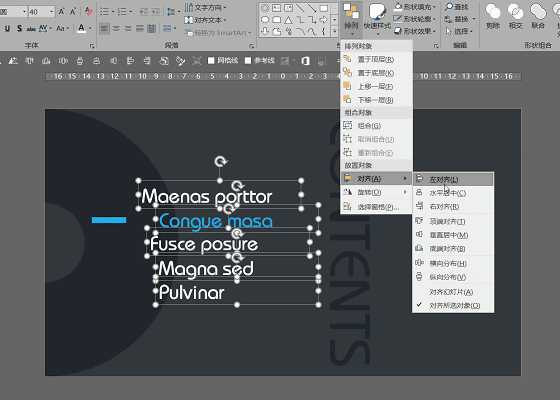Toggle the 参考线 guides checkbox

[x=248, y=61]
